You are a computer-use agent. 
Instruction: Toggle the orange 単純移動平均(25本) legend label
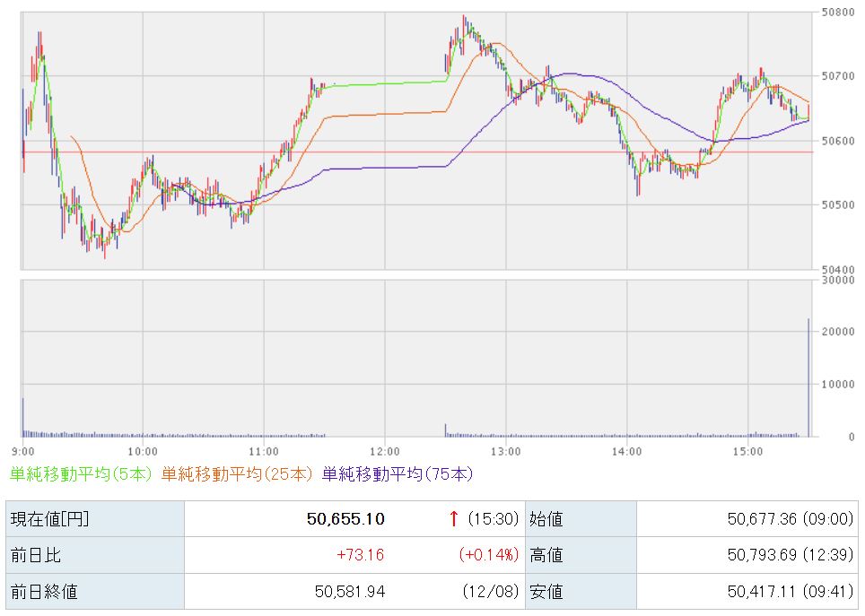238,473
